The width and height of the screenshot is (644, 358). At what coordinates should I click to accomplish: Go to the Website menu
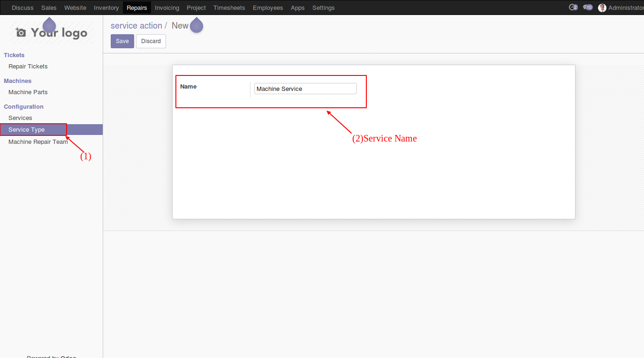[75, 7]
